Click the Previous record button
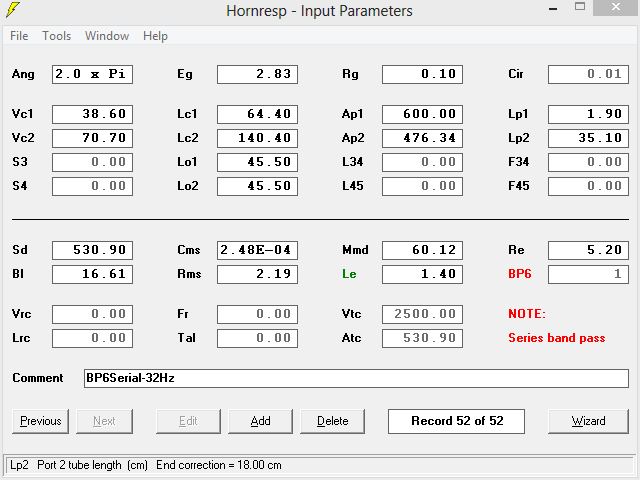The width and height of the screenshot is (640, 480). coord(40,421)
